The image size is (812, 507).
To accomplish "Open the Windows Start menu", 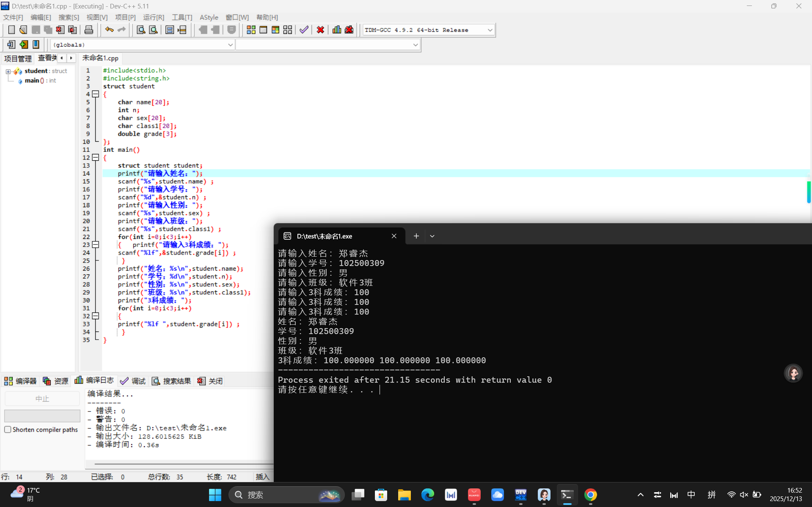I will (215, 495).
